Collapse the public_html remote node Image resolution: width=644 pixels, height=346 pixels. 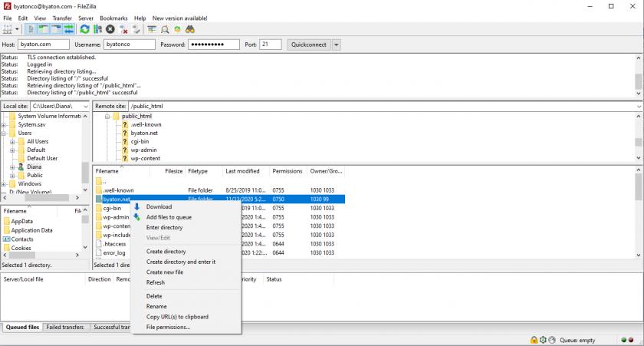pos(107,117)
